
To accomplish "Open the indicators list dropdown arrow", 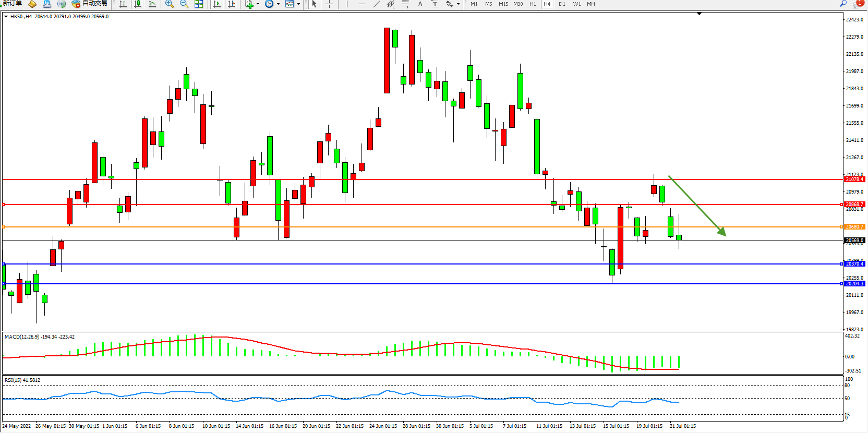I will [258, 4].
